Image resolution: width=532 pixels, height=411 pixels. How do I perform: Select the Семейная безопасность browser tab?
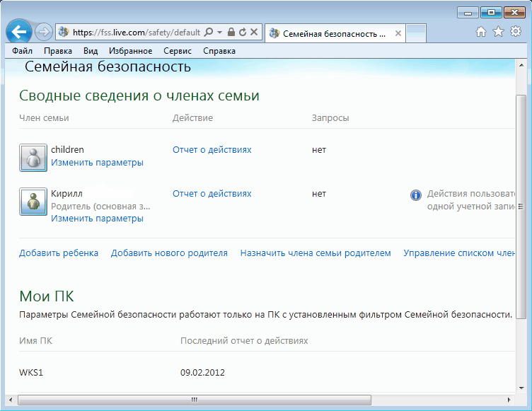(335, 33)
